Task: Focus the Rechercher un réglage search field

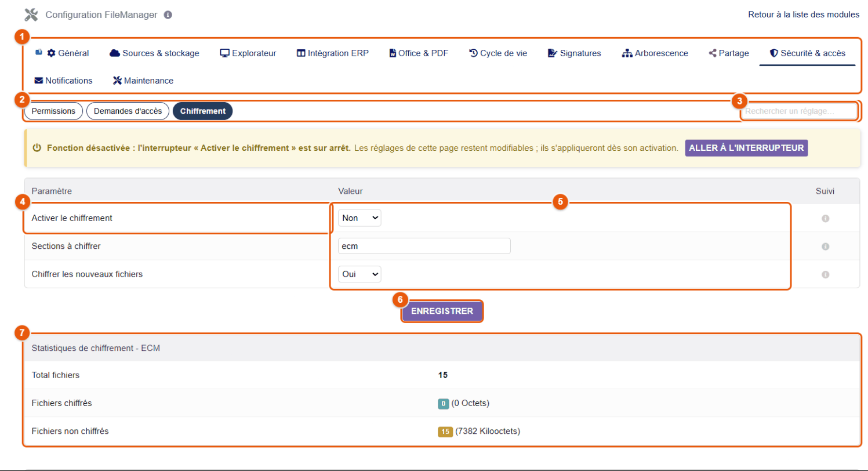Action: 799,111
